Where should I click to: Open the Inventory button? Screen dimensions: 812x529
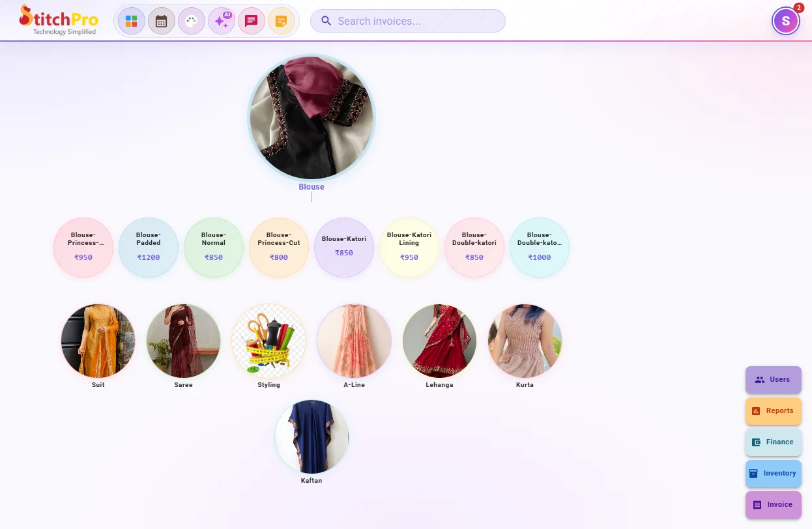click(x=774, y=474)
